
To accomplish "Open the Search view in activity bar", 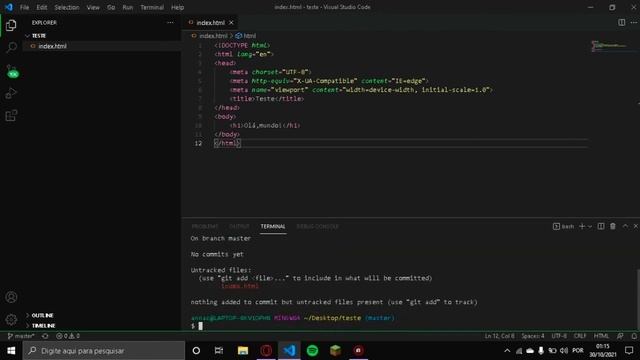I will [11, 47].
